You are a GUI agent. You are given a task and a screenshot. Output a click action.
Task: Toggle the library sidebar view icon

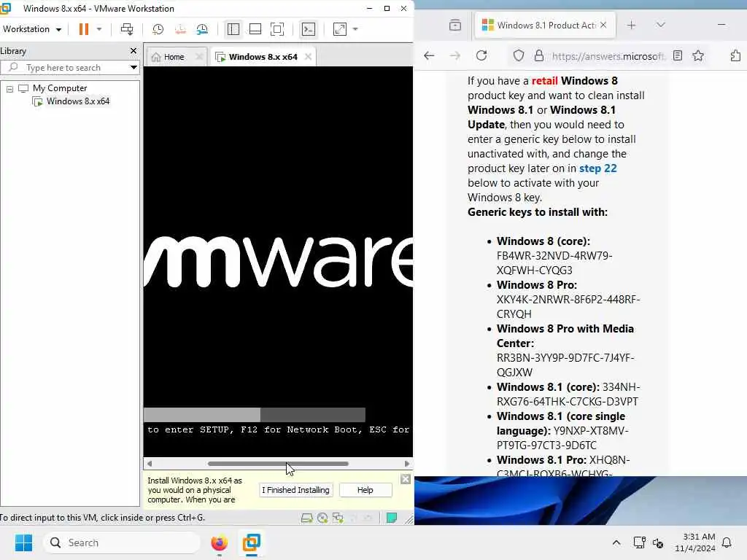click(233, 29)
